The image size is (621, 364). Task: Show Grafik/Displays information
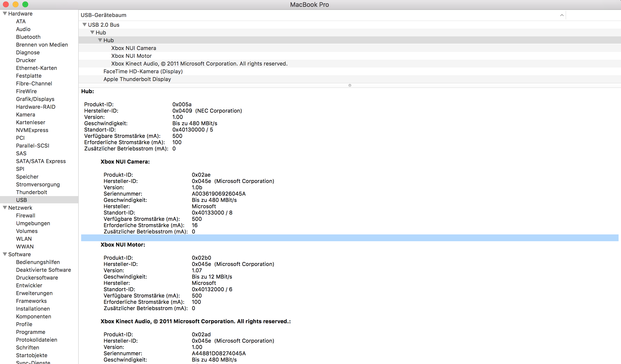pos(35,99)
